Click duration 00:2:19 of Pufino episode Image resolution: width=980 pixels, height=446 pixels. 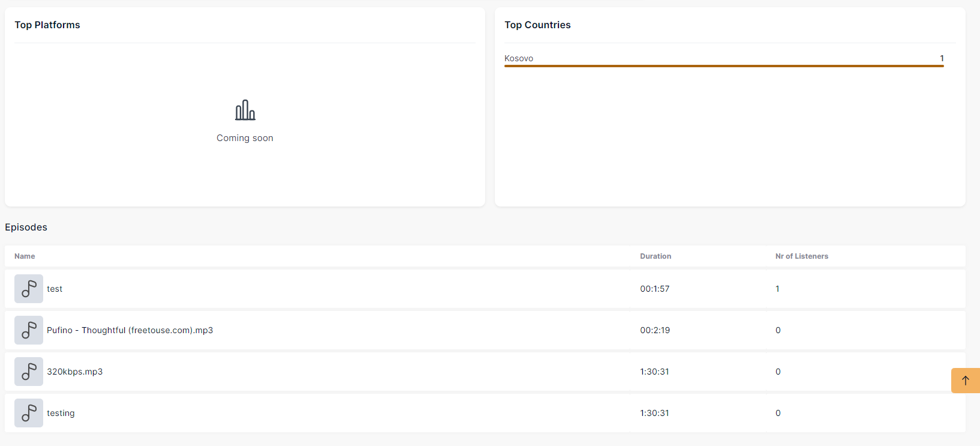point(655,330)
